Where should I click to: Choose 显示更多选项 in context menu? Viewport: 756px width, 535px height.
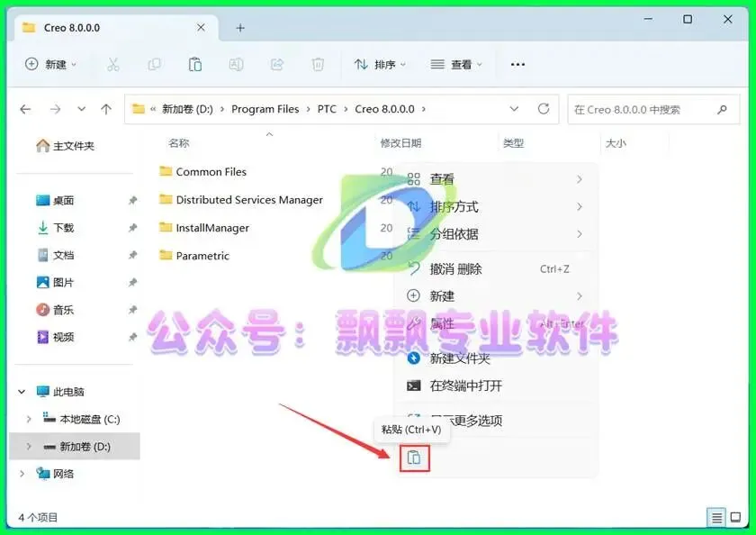496,421
